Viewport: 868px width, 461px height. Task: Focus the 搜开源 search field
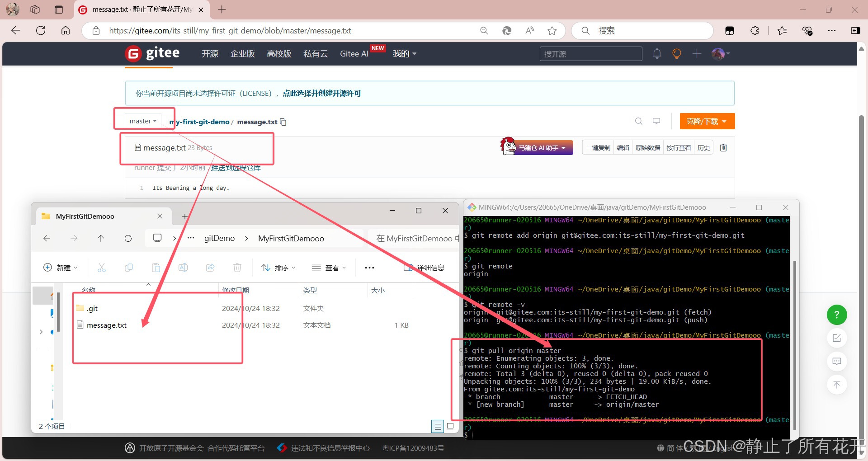pyautogui.click(x=591, y=54)
